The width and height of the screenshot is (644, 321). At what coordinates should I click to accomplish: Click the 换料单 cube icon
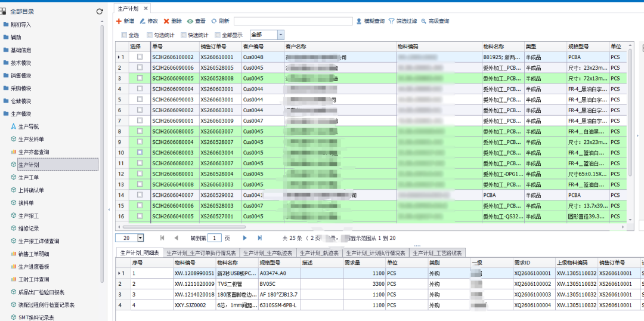[x=14, y=203]
